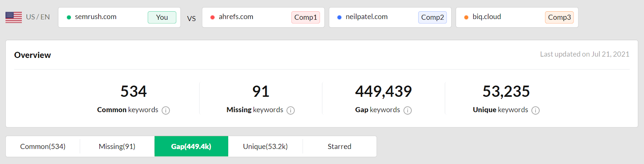Click the Comp2 badge
This screenshot has height=164, width=644.
pos(432,17)
